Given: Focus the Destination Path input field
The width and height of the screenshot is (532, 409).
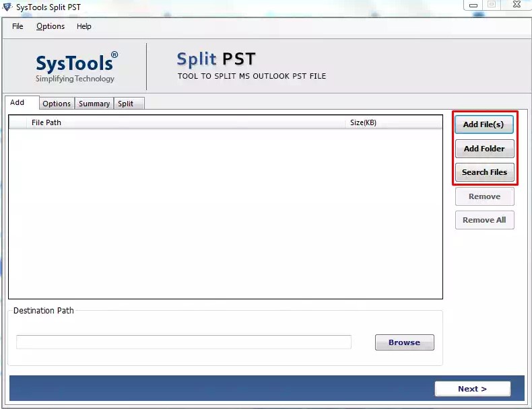Looking at the screenshot, I should 184,342.
